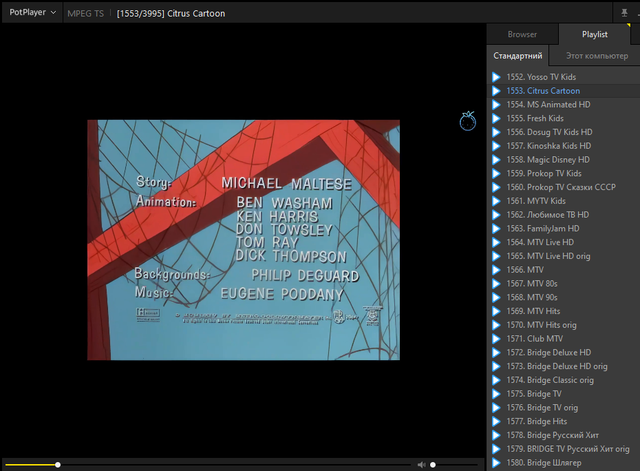This screenshot has height=471, width=640.
Task: Click the play icon beside 1570. MTV Hits orig
Action: tap(496, 325)
